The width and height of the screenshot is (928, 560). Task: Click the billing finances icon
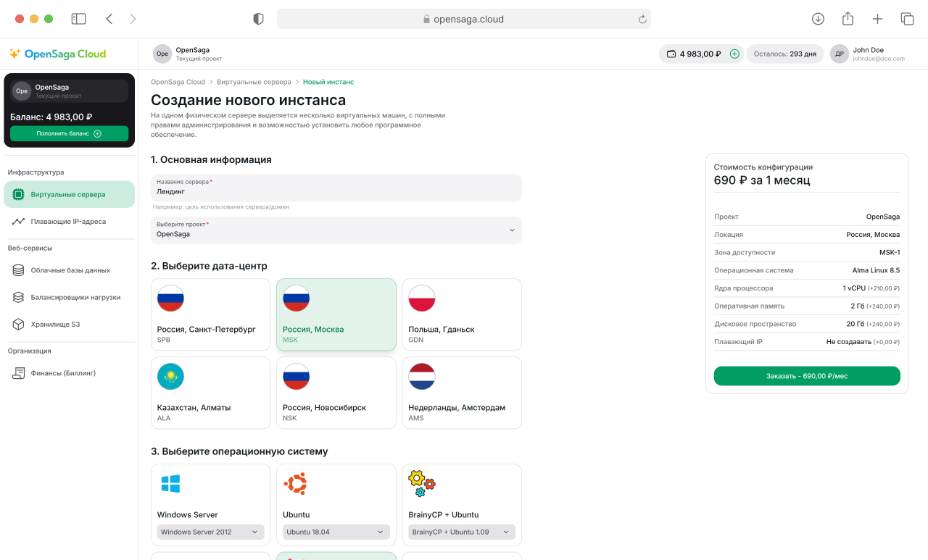(18, 373)
